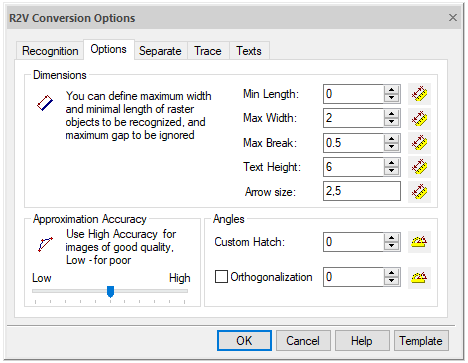The image size is (468, 363).
Task: Click the Template button
Action: [421, 341]
